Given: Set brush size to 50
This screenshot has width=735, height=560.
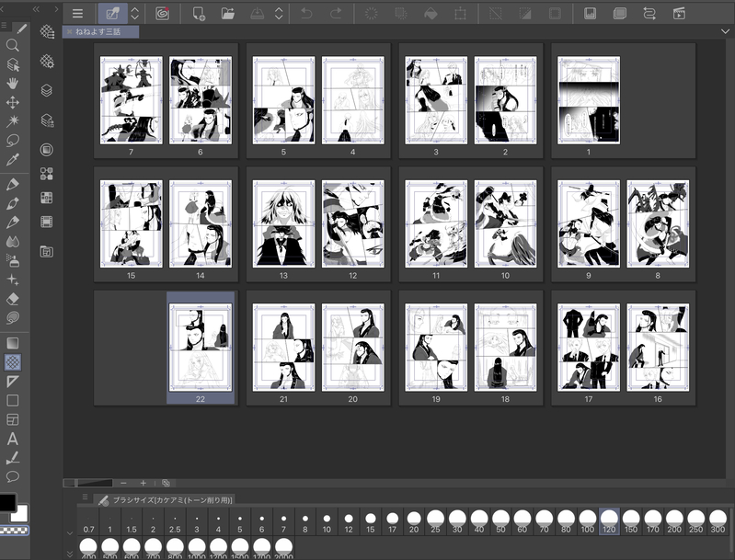Looking at the screenshot, I should click(x=500, y=521).
